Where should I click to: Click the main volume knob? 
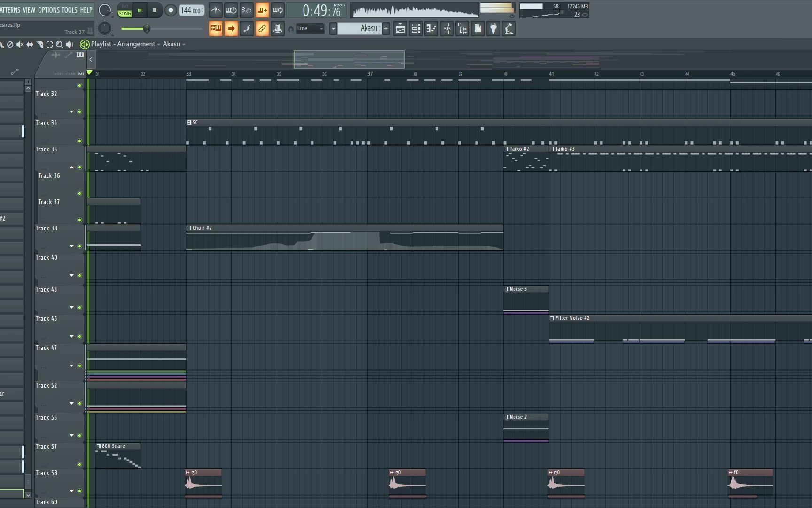point(105,10)
